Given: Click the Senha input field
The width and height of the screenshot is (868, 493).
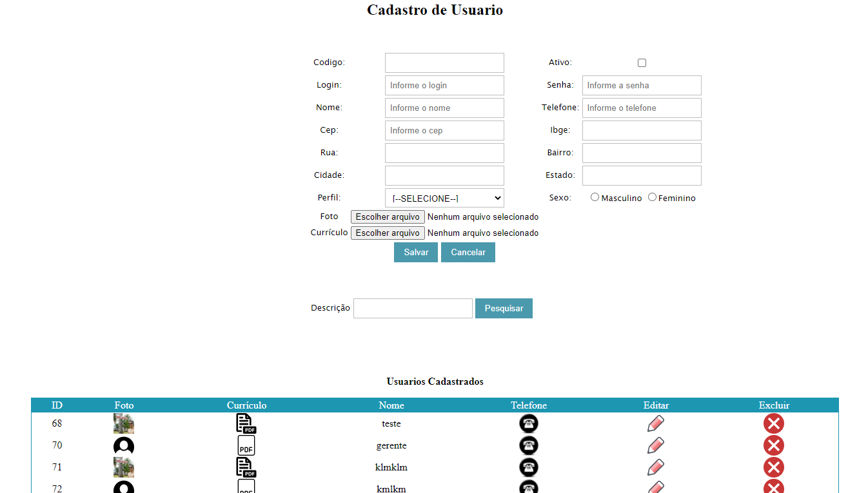Looking at the screenshot, I should (642, 85).
